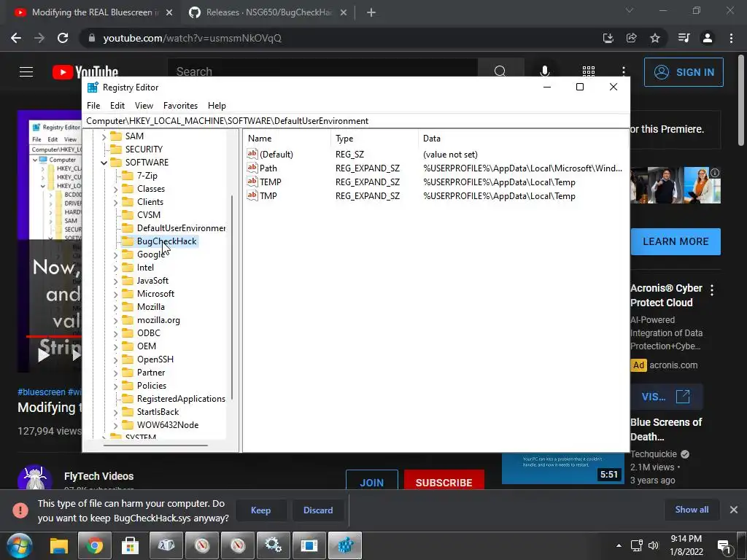Image resolution: width=747 pixels, height=560 pixels.
Task: Keep the BugCheckHack.sys download
Action: point(260,510)
